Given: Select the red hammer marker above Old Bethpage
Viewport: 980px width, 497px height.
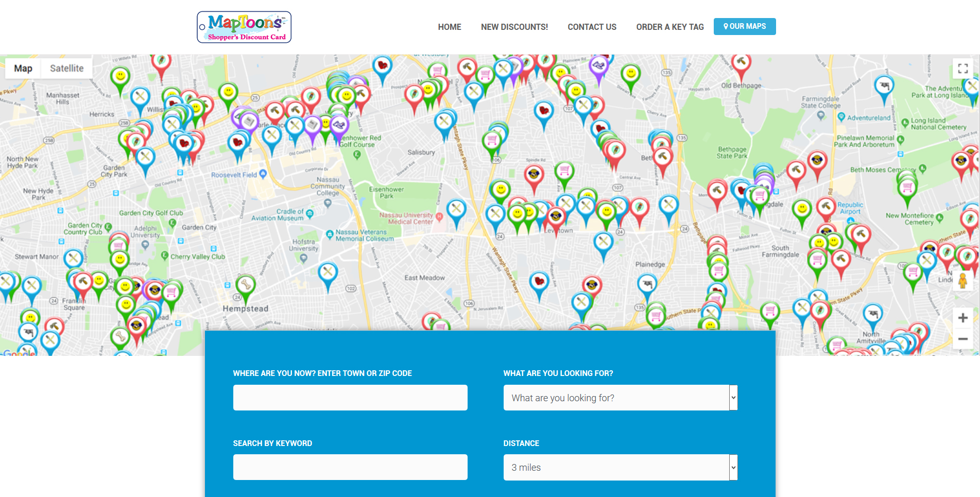Looking at the screenshot, I should (741, 63).
